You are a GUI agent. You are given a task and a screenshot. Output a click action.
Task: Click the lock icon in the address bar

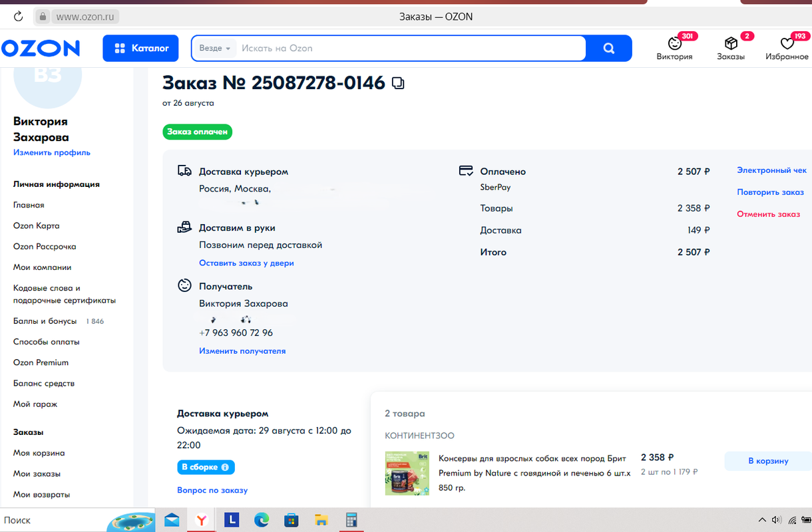point(42,17)
